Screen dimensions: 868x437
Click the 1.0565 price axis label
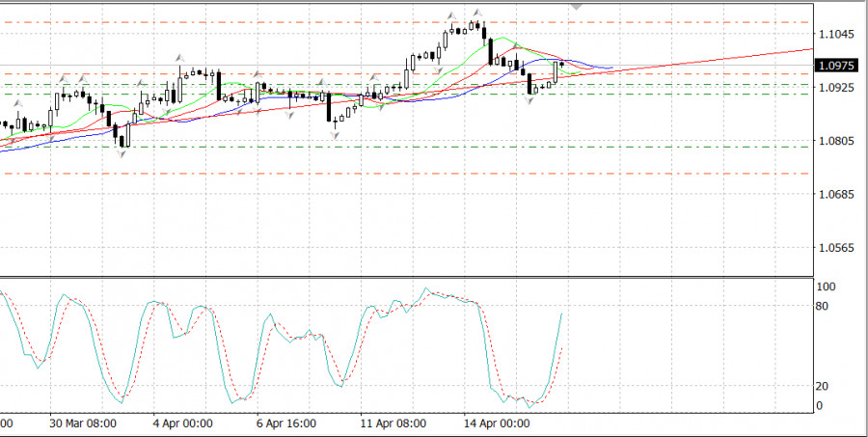[835, 248]
